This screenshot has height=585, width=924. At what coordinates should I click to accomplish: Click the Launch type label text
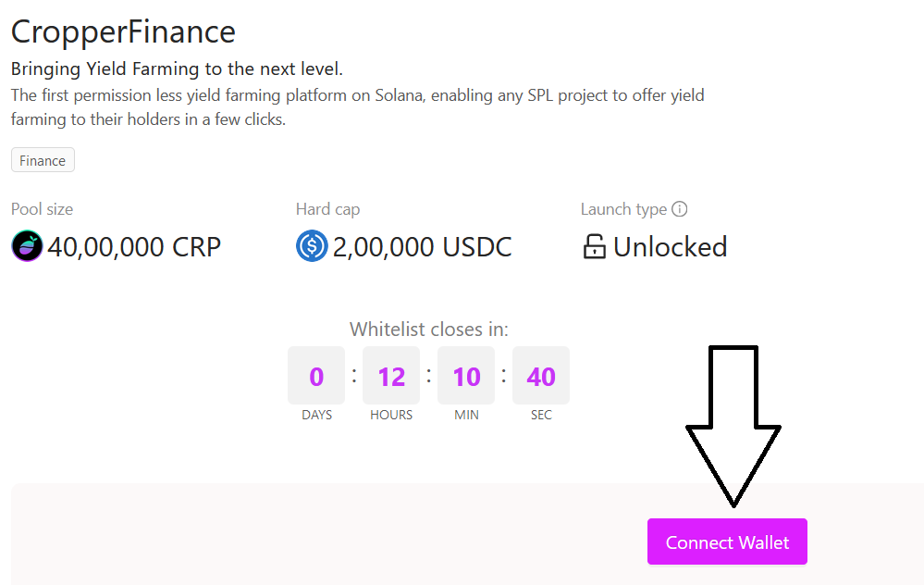pos(623,209)
